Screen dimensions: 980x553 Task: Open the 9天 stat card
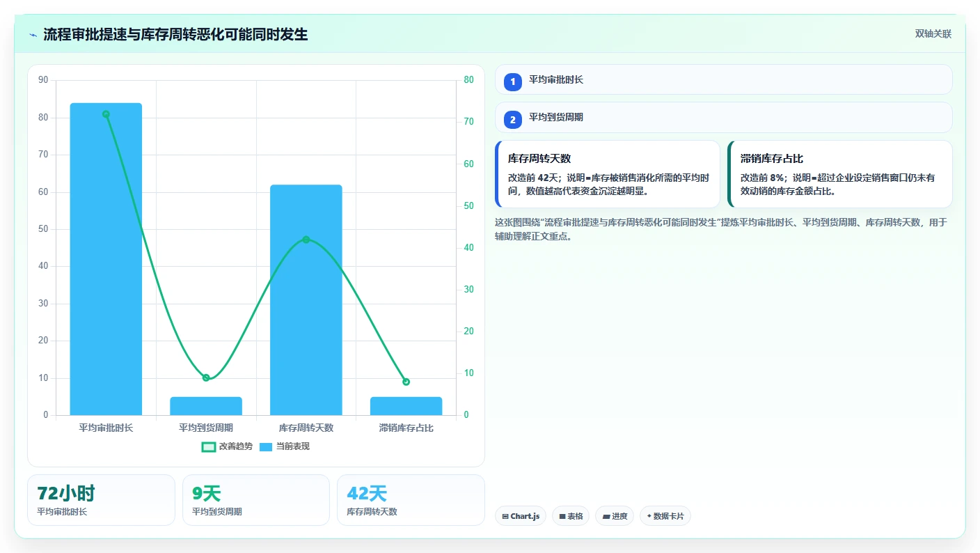[256, 500]
